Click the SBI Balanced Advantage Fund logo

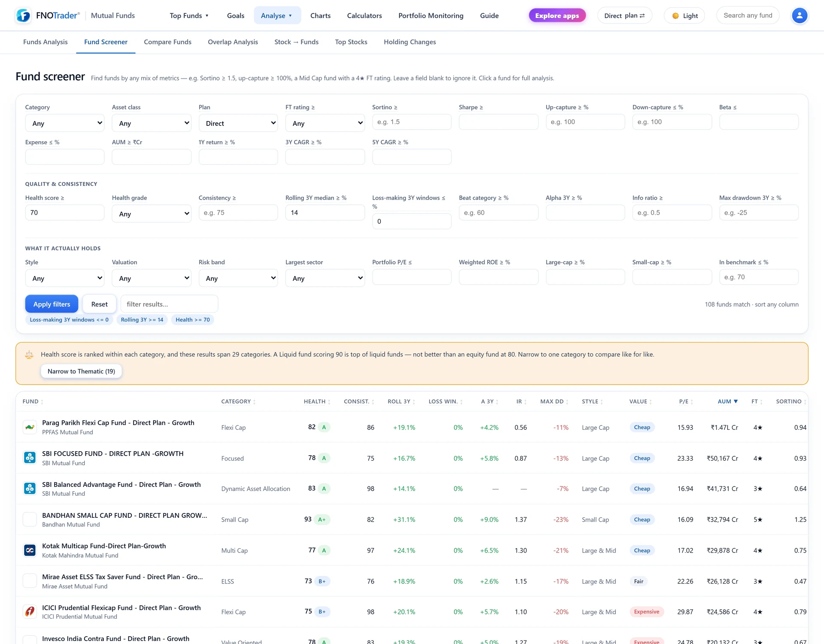point(30,489)
